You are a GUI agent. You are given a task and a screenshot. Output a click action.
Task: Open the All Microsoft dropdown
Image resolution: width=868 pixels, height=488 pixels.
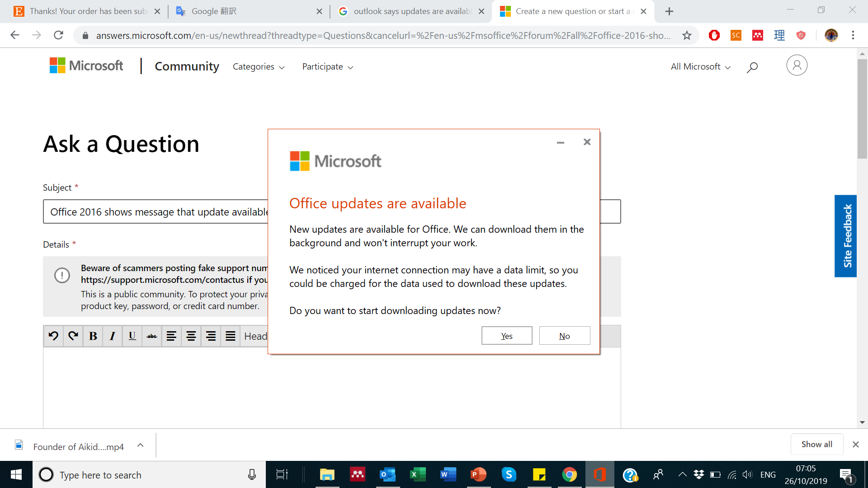(700, 67)
